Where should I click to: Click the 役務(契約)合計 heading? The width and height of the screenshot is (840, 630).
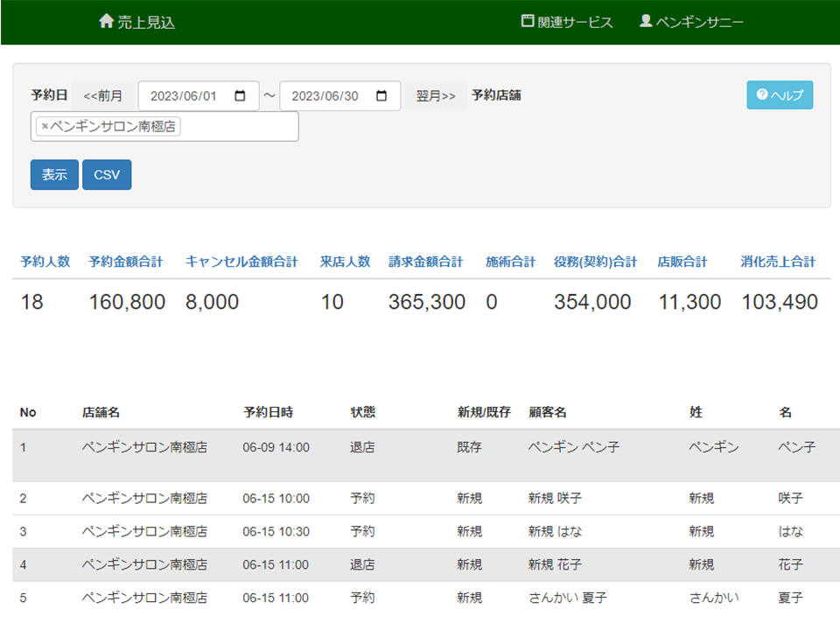click(x=596, y=262)
